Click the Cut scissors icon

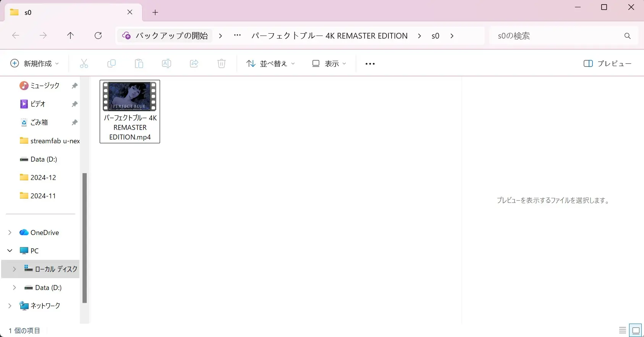click(84, 64)
